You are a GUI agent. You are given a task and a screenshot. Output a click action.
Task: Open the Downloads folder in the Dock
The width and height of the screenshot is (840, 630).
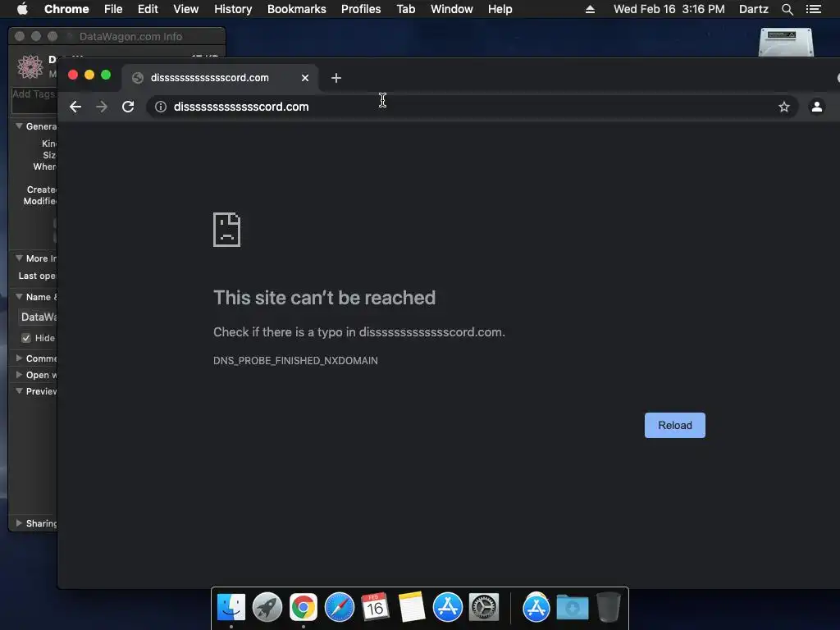click(572, 608)
